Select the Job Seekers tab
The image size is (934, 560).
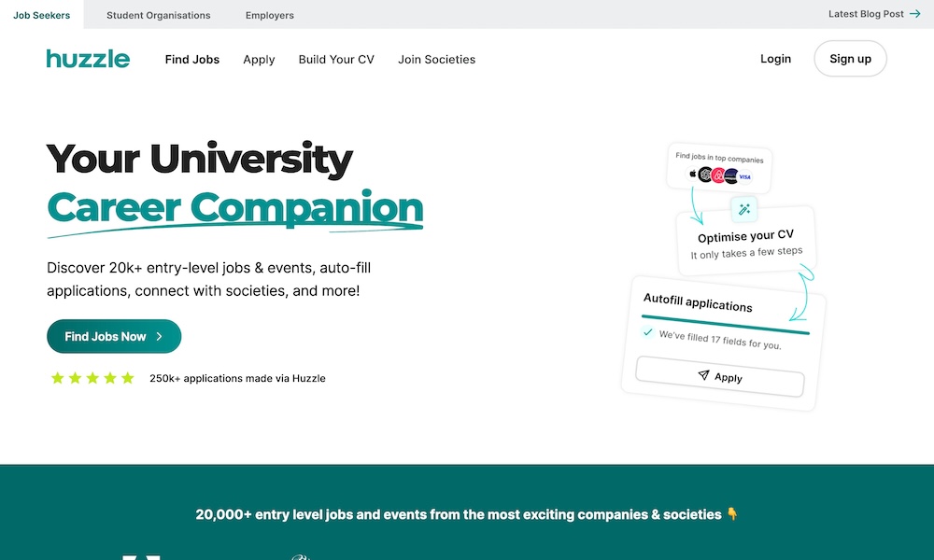click(41, 15)
